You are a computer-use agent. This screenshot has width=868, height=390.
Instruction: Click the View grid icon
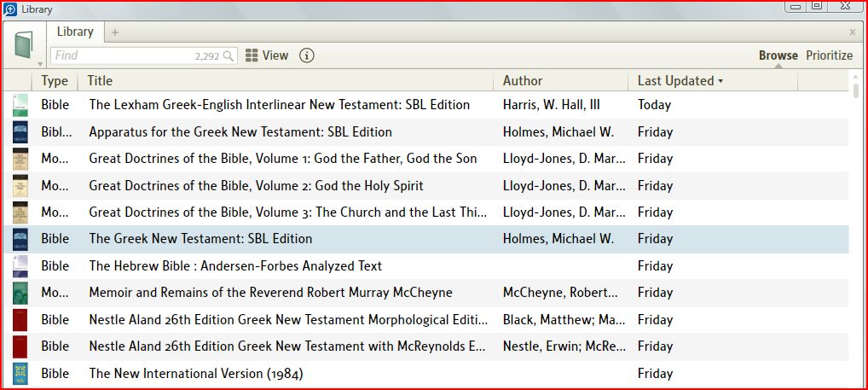click(x=252, y=55)
